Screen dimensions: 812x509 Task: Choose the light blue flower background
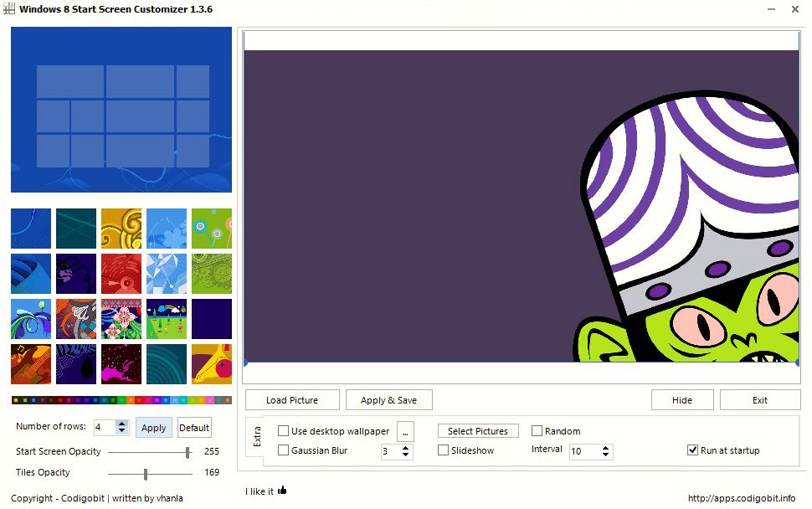click(x=167, y=229)
